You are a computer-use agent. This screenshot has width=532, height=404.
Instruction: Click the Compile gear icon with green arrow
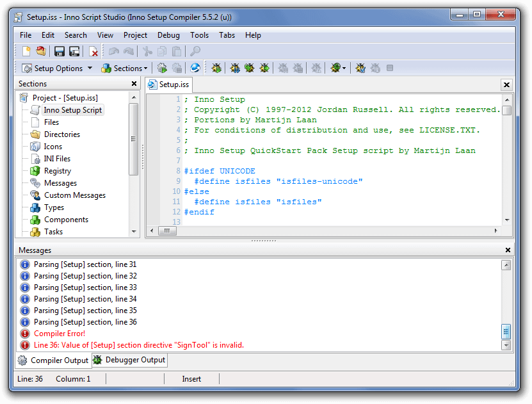point(162,68)
